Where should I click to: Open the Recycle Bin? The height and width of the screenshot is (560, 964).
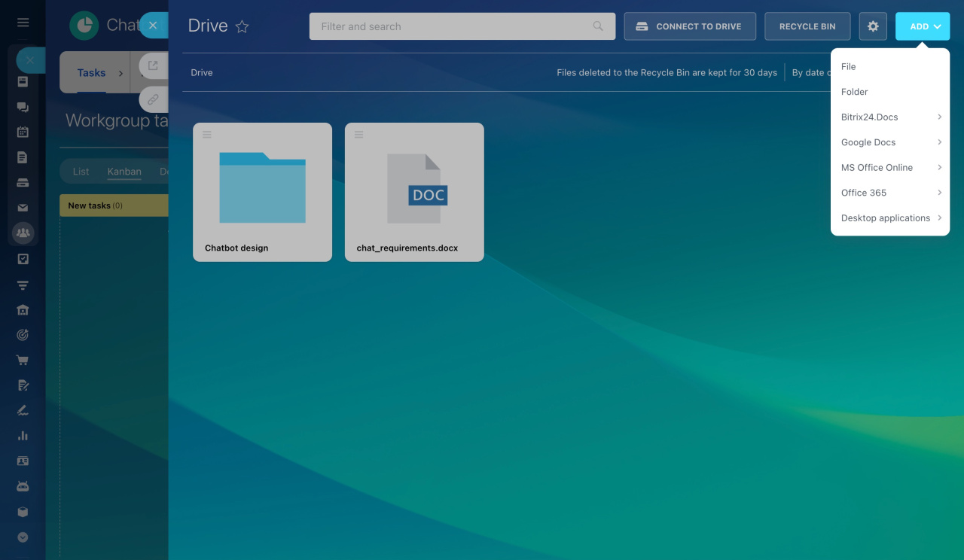[807, 26]
